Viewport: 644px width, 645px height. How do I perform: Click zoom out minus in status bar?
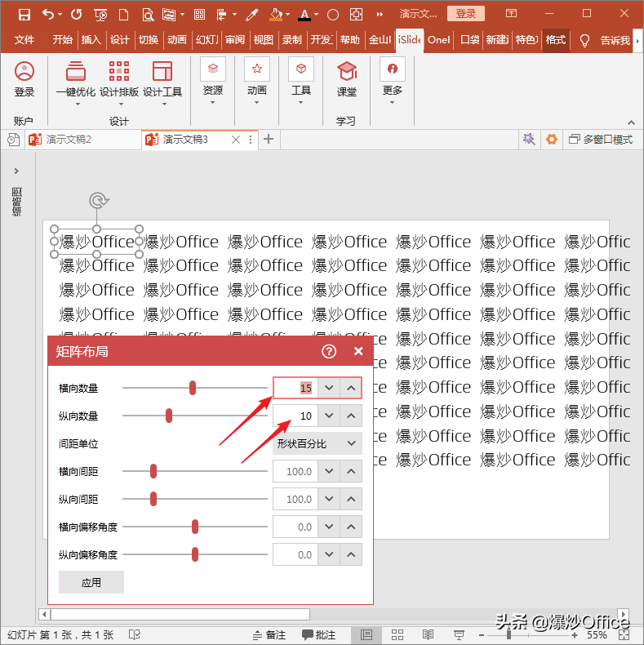pyautogui.click(x=481, y=634)
